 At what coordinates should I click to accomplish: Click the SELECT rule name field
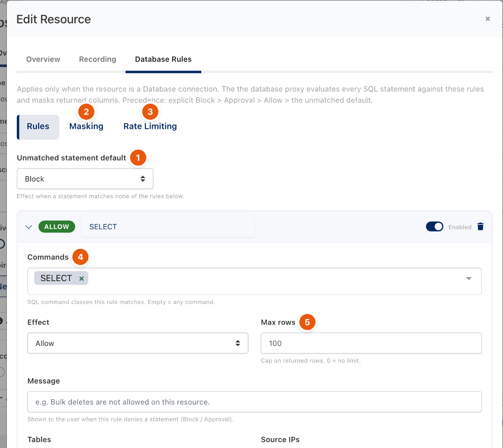(168, 227)
